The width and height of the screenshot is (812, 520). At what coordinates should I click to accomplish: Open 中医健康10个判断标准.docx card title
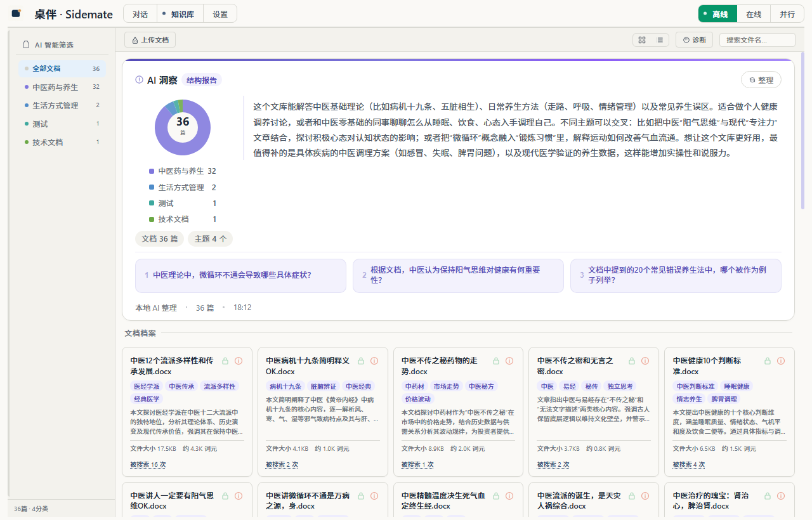click(x=707, y=366)
